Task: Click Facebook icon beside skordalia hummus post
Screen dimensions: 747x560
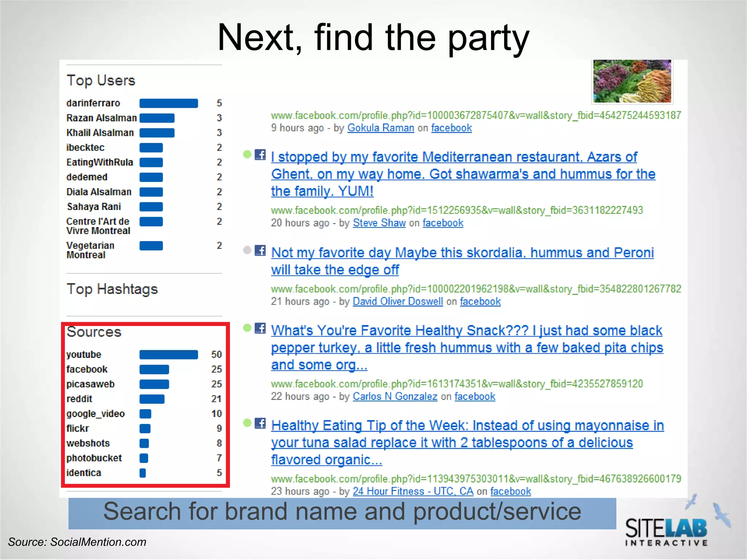Action: pyautogui.click(x=260, y=250)
